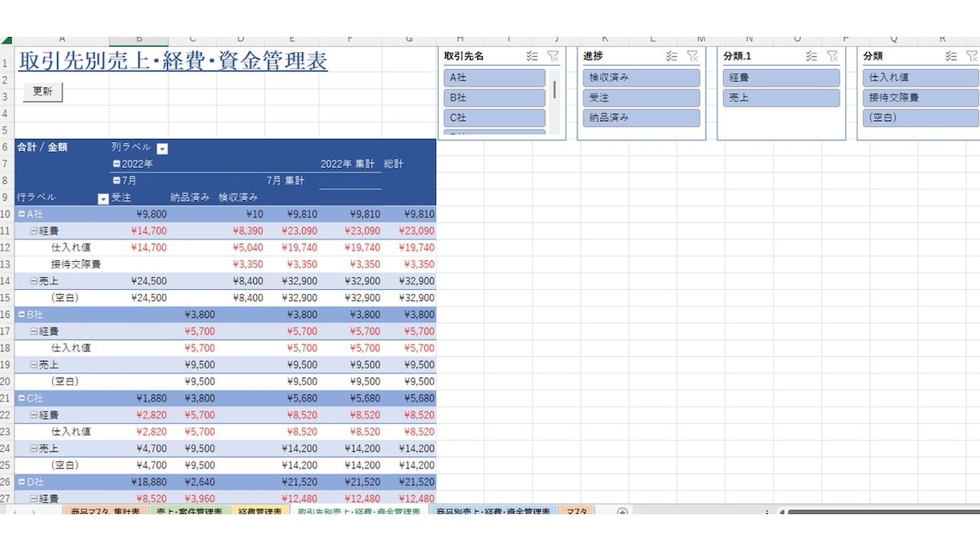Filter by 経費 in 分類.1 slicer

[x=781, y=78]
